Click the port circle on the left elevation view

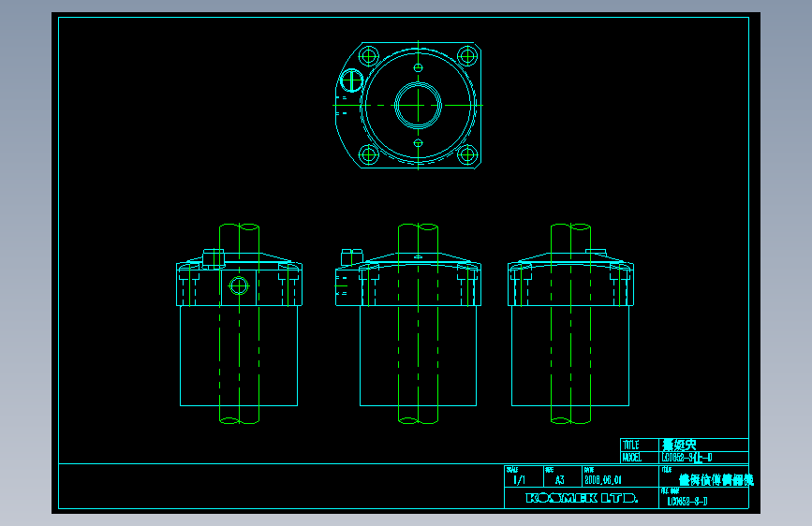coord(239,285)
